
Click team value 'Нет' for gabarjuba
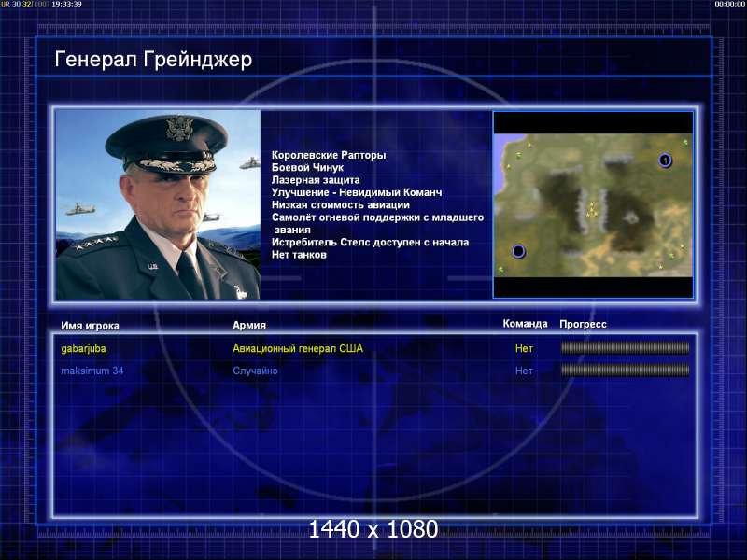[524, 348]
